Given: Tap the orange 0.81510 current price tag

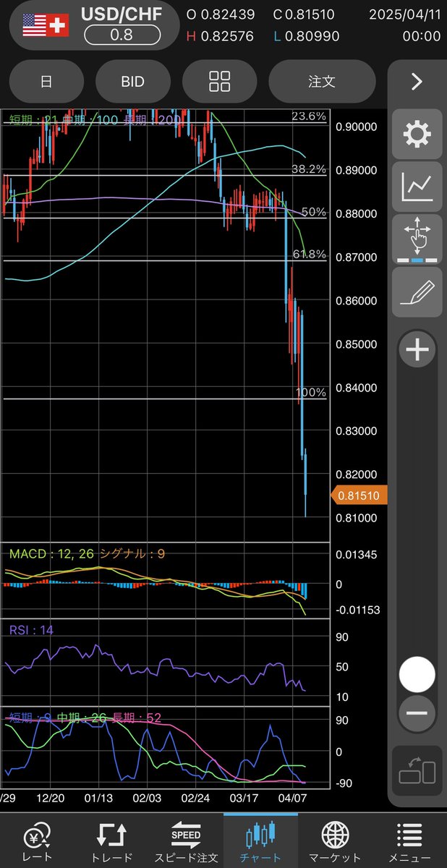Looking at the screenshot, I should 359,495.
